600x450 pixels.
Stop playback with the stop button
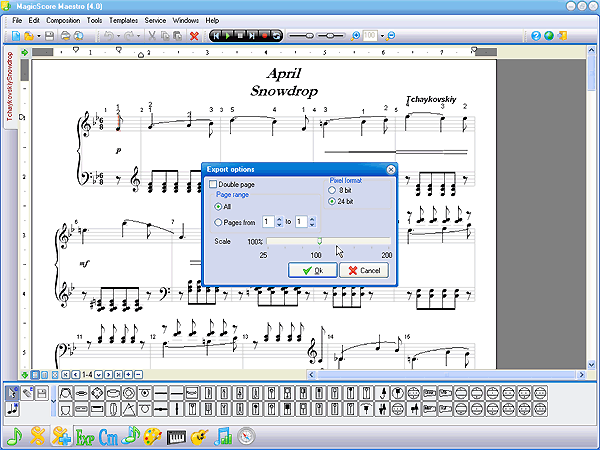[240, 36]
